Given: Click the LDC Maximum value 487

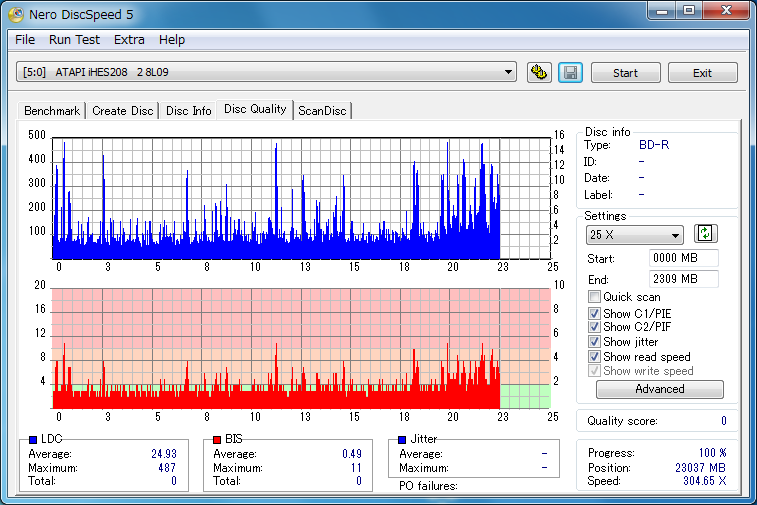Looking at the screenshot, I should point(167,467).
